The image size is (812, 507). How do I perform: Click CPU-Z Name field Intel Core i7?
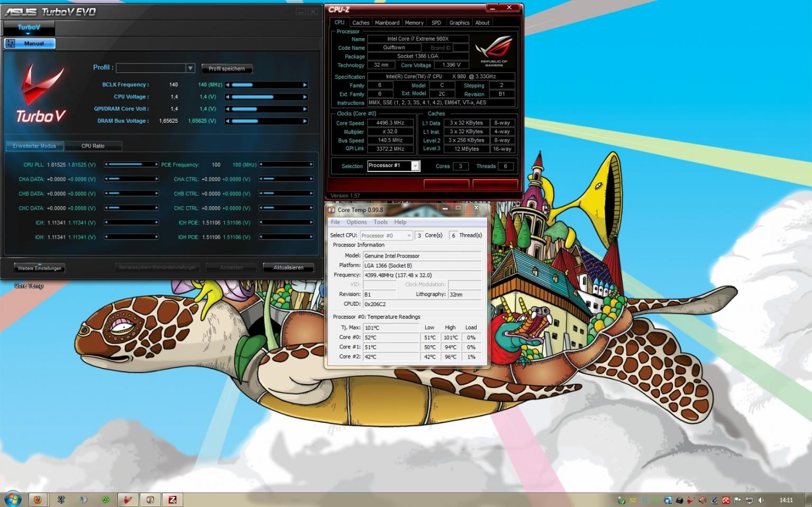click(x=418, y=39)
